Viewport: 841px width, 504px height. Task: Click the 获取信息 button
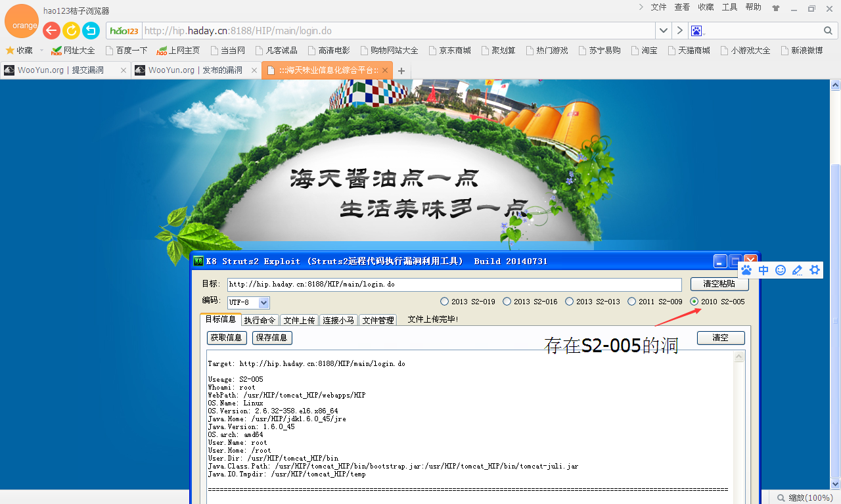pos(227,338)
